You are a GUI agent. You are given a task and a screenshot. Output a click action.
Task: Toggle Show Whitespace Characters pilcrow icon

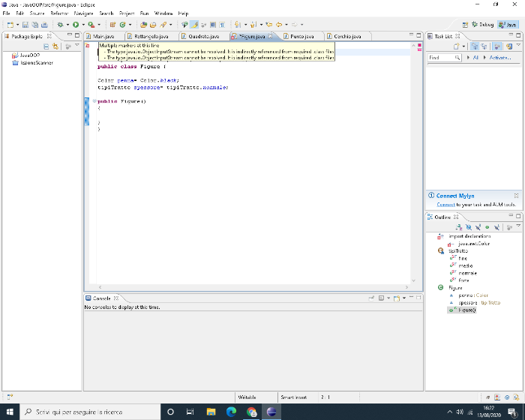[x=222, y=25]
